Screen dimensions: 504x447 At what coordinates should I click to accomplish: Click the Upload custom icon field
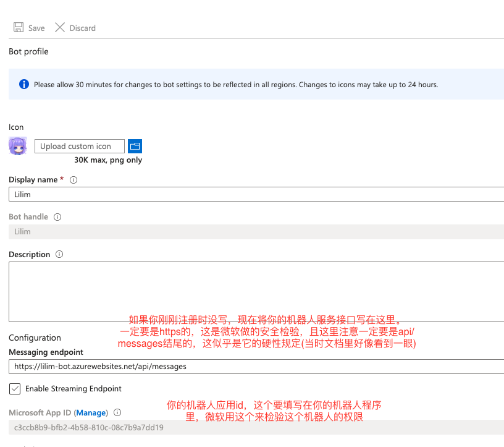(79, 147)
